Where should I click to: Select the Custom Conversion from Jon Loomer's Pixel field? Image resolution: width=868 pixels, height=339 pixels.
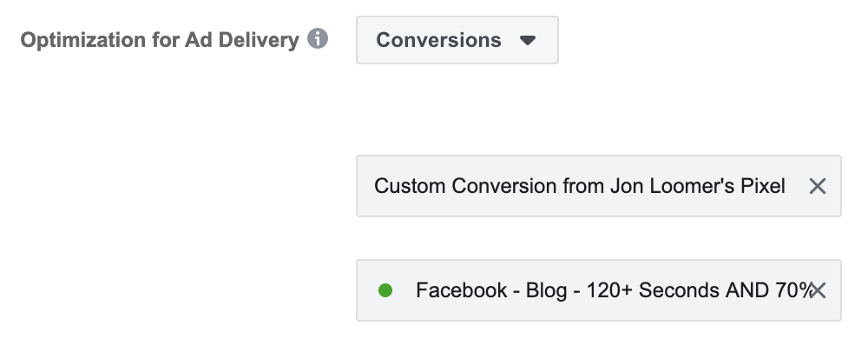point(598,186)
